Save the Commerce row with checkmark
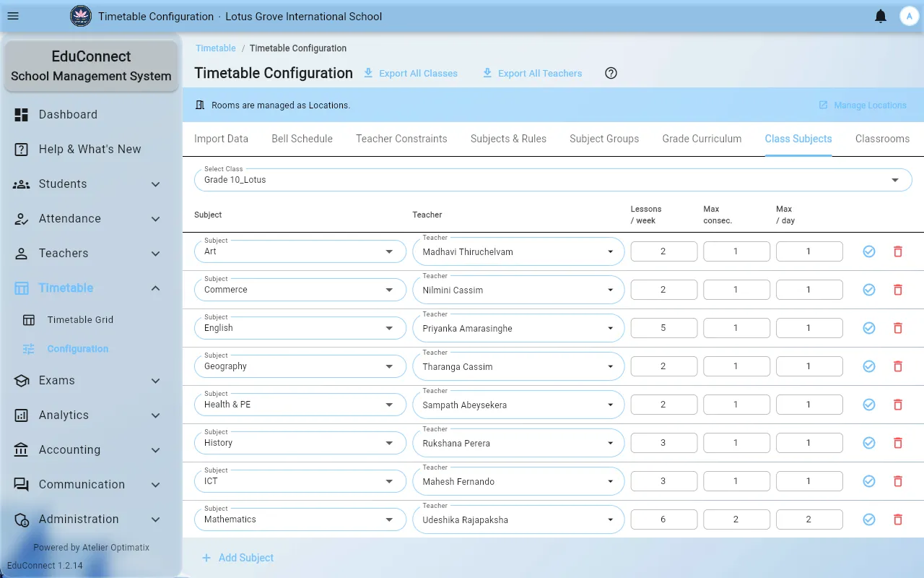The height and width of the screenshot is (578, 924). tap(869, 290)
